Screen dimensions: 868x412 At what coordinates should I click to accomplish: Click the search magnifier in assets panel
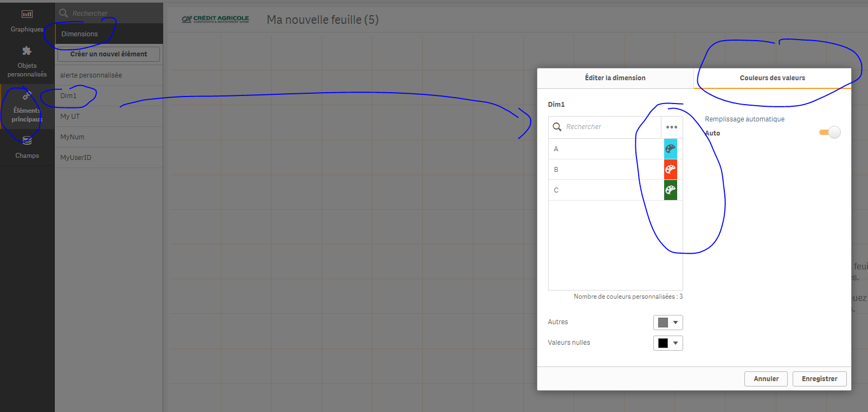click(x=63, y=13)
